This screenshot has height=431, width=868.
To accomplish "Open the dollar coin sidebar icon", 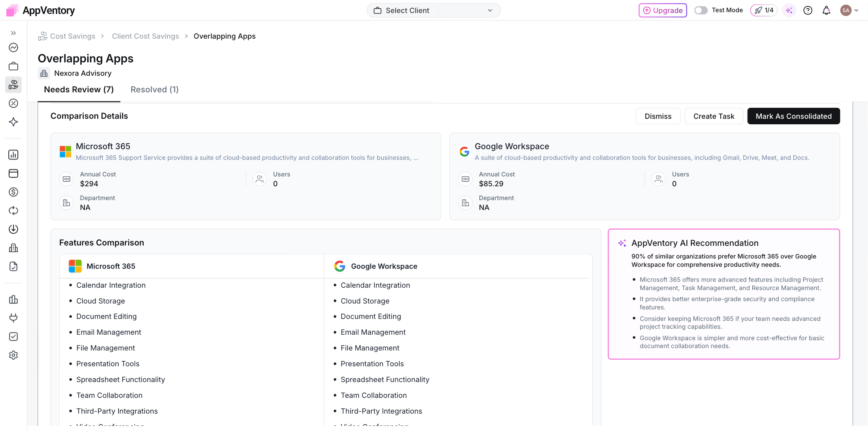I will 13,192.
